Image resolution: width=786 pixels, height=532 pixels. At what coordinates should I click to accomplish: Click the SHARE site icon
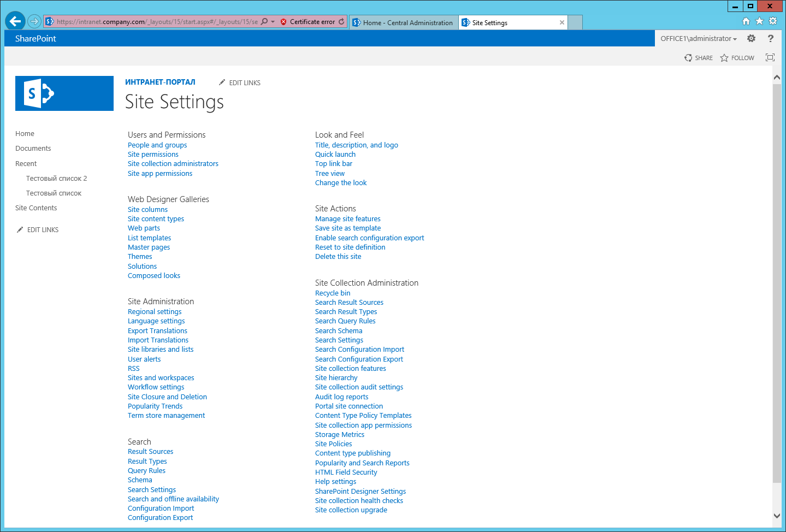tap(699, 58)
